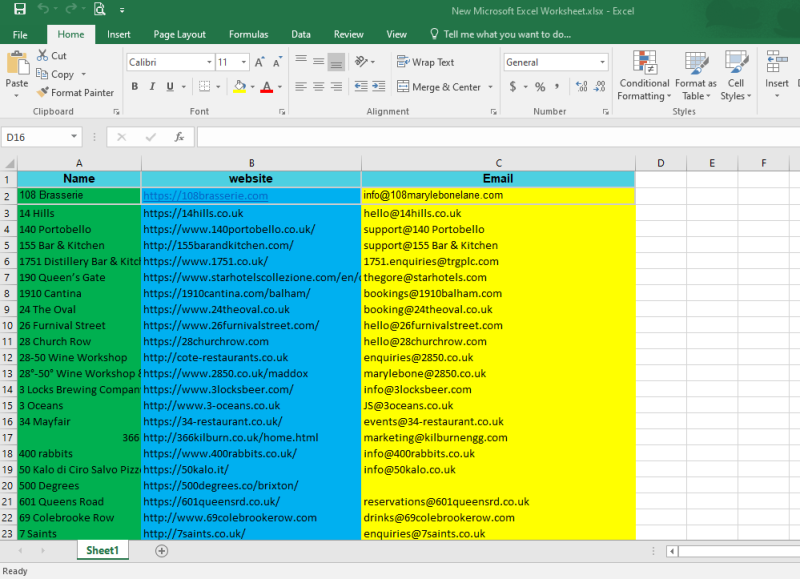Toggle Underline formatting

pos(170,86)
